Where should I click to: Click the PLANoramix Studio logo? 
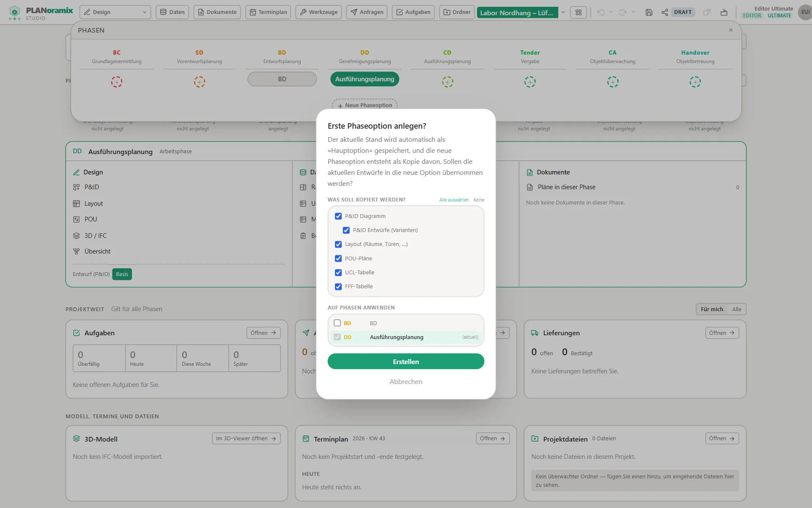(41, 13)
